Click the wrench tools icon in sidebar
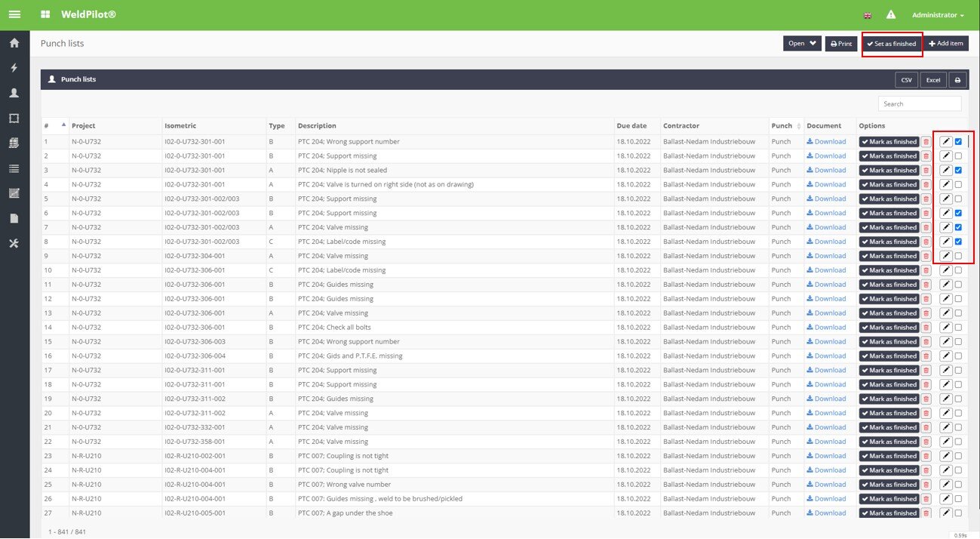Image resolution: width=980 pixels, height=539 pixels. click(x=14, y=243)
